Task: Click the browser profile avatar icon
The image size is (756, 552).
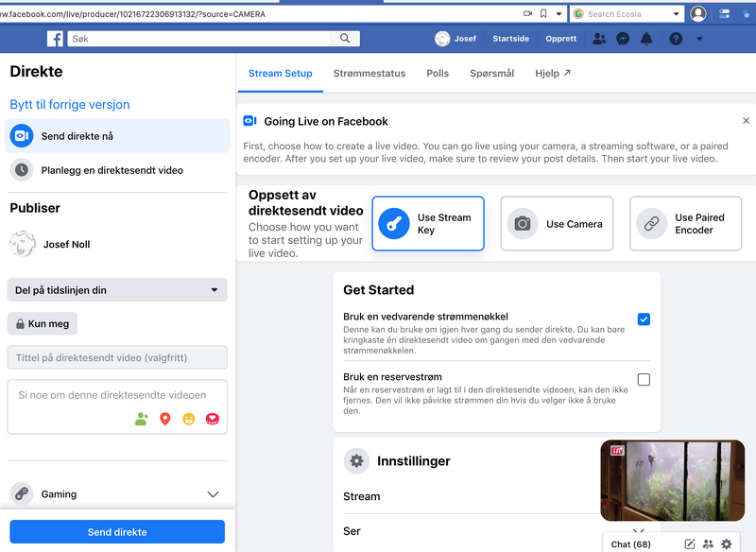Action: (x=698, y=14)
